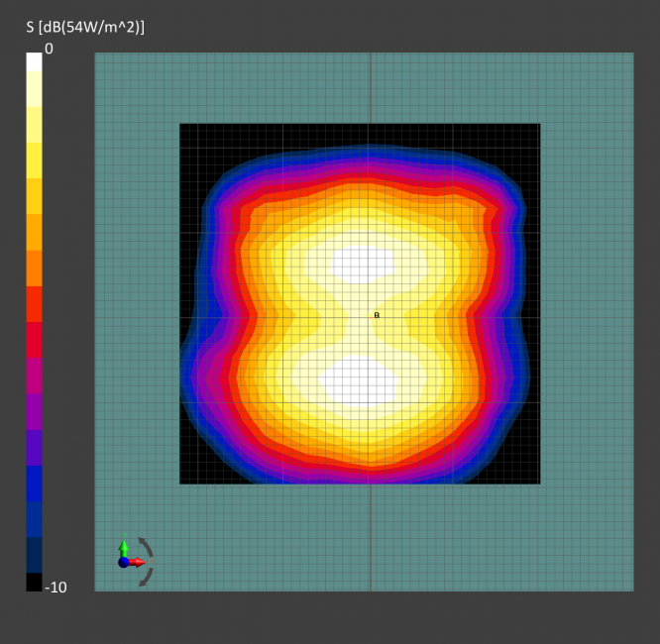This screenshot has height=644, width=660.
Task: Click the legend minimum value -10
Action: point(55,588)
